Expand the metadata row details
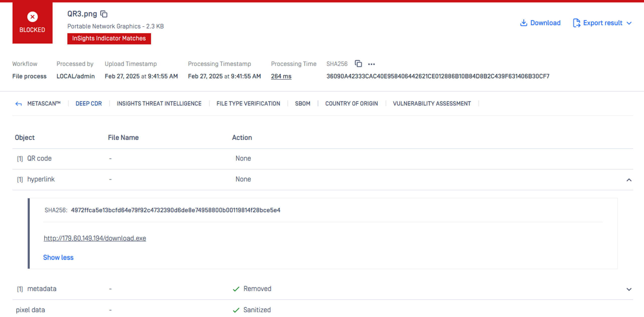Viewport: 644px width, 317px height. click(x=629, y=289)
